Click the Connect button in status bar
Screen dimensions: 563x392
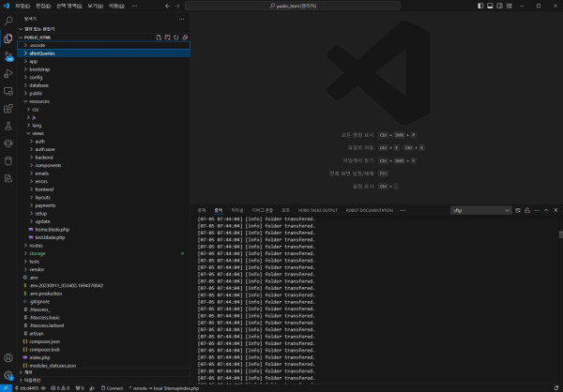tap(112, 388)
